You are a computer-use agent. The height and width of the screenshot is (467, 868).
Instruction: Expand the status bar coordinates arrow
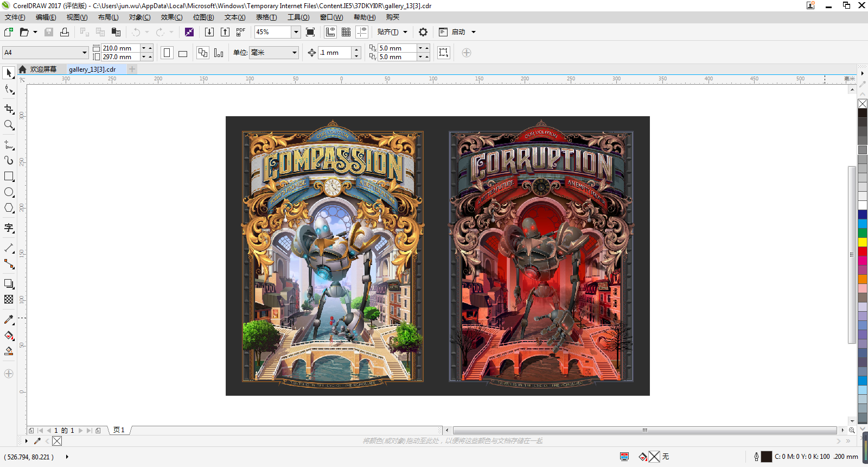pos(67,457)
